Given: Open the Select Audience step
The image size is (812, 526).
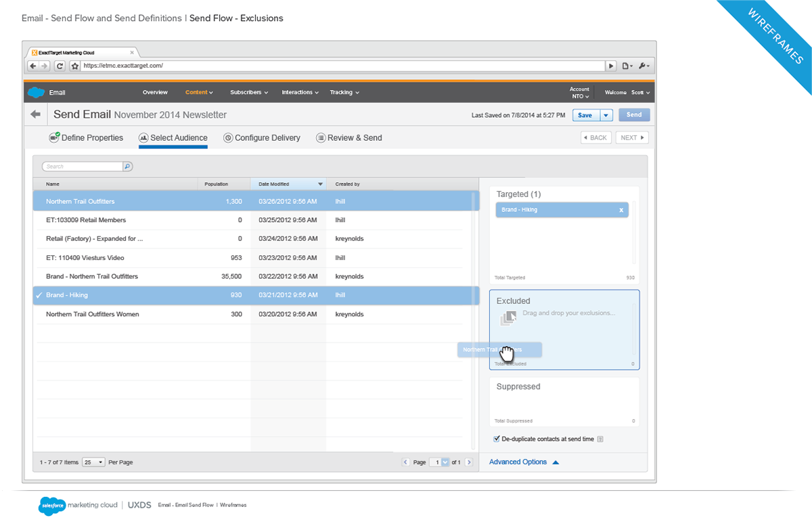Looking at the screenshot, I should pos(173,138).
